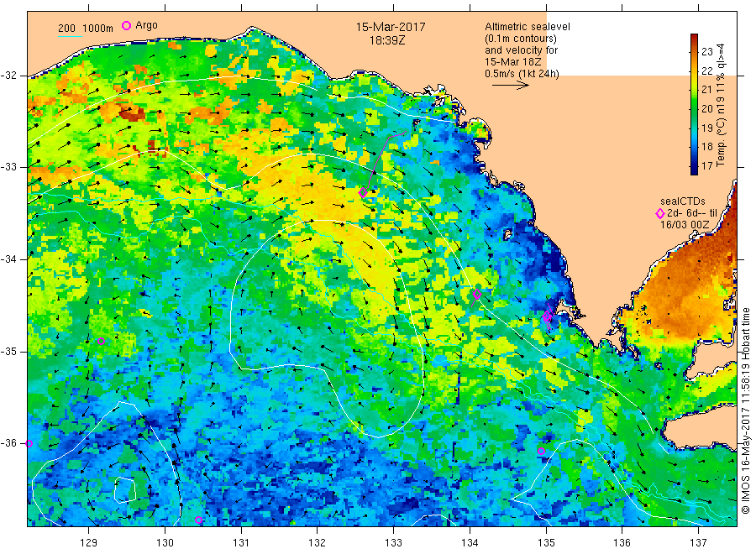
Task: Click the 23 tick on color bar
Action: (x=706, y=52)
